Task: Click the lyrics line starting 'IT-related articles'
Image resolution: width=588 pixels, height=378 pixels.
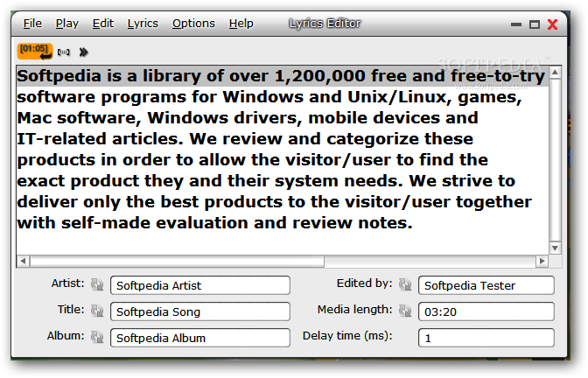Action: pos(245,139)
